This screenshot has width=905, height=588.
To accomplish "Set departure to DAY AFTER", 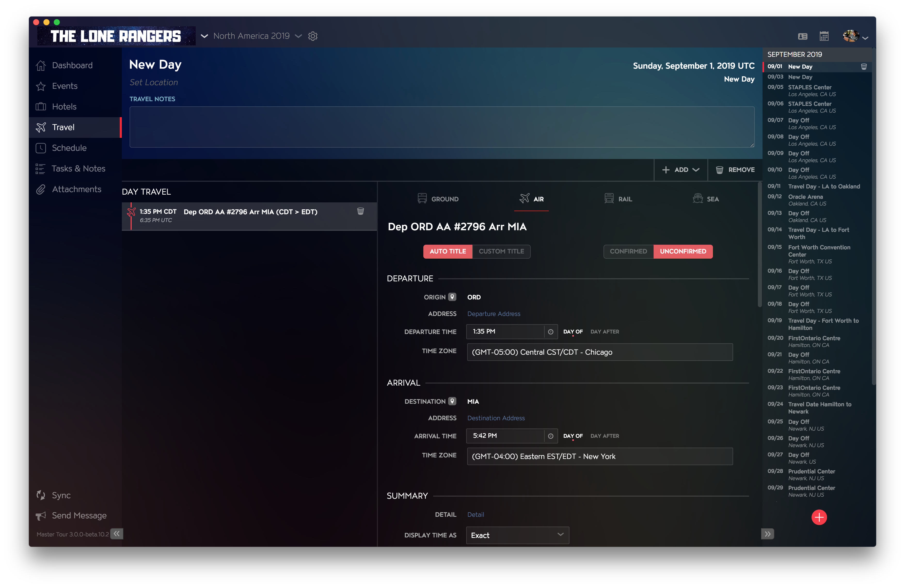I will pyautogui.click(x=605, y=332).
